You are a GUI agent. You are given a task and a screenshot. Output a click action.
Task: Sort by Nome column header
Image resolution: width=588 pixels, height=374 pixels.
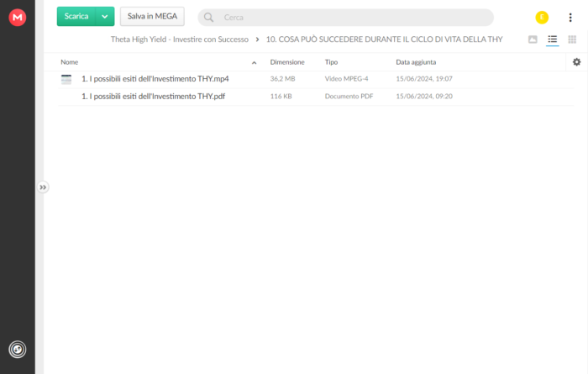(x=70, y=62)
